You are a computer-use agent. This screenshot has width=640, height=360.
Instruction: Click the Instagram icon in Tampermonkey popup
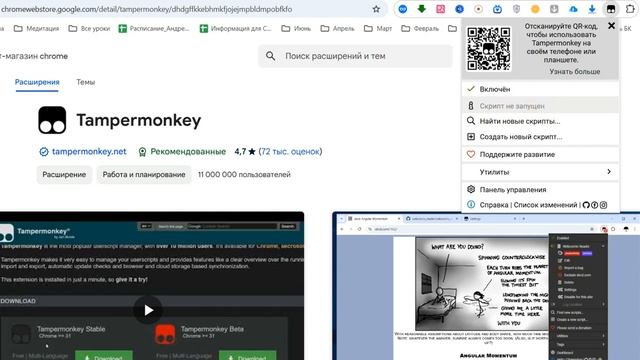[x=603, y=205]
